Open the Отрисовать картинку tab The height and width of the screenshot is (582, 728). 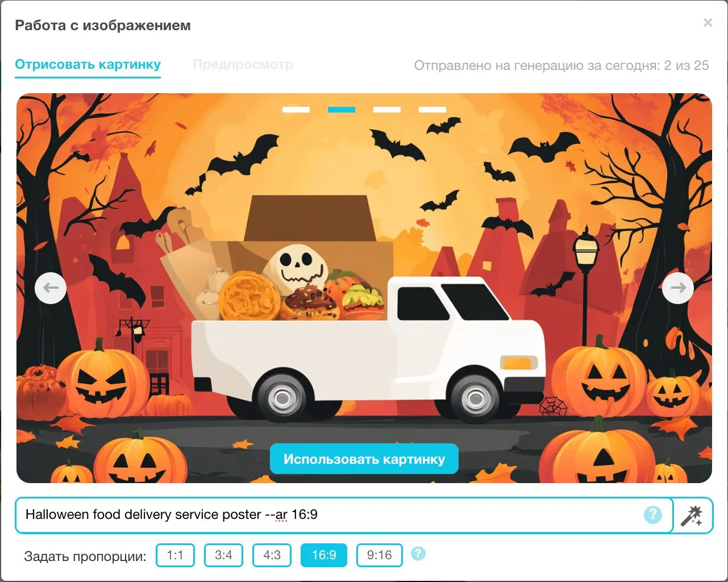click(88, 65)
